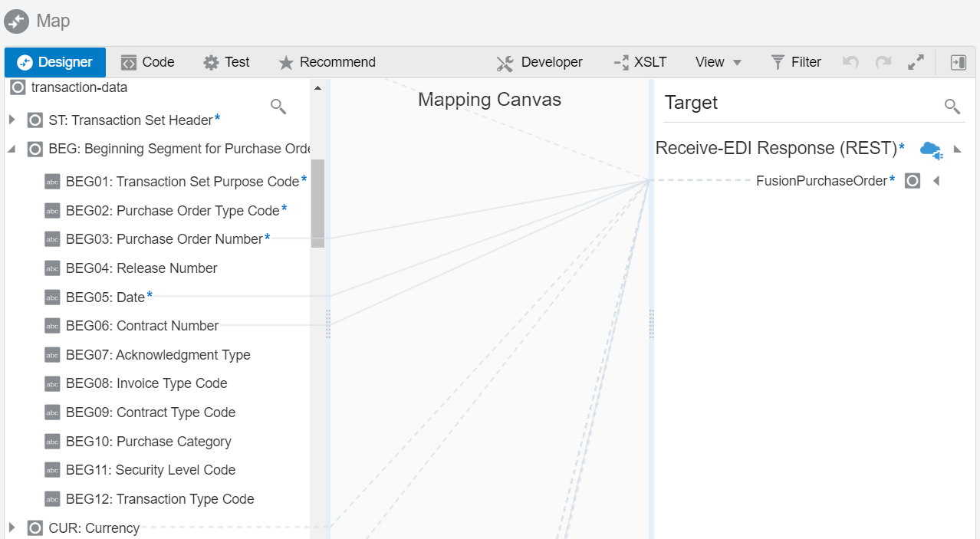Toggle Developer mode on
This screenshot has height=539, width=980.
[x=539, y=62]
